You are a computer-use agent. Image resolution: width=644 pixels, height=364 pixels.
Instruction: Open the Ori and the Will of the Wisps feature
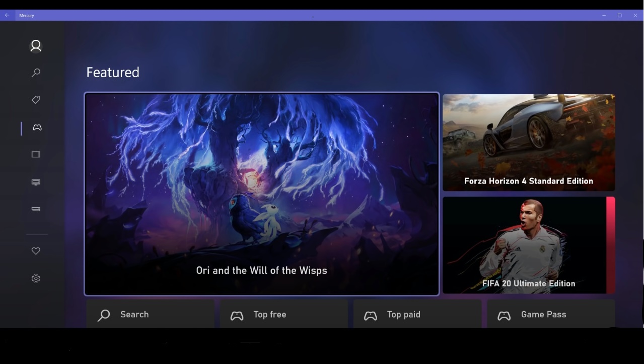coord(262,194)
